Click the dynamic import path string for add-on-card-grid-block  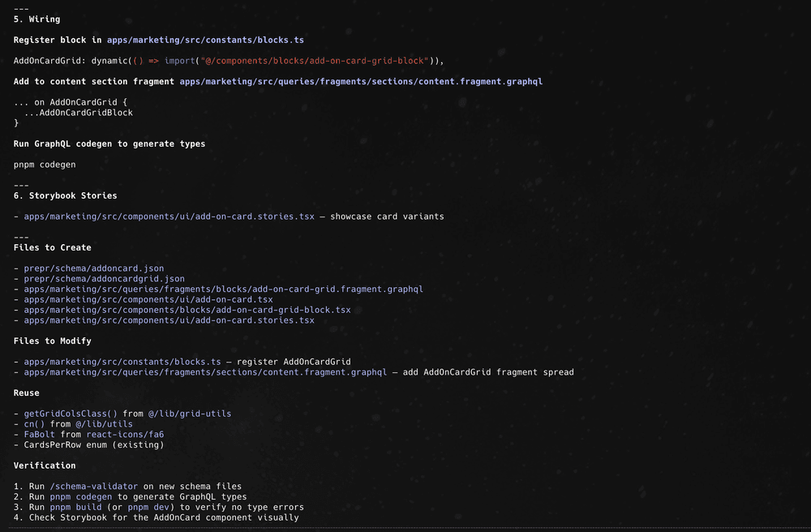(x=319, y=61)
